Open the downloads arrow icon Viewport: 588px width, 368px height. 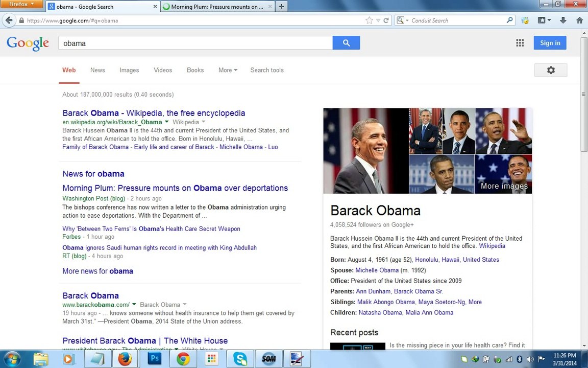[563, 20]
